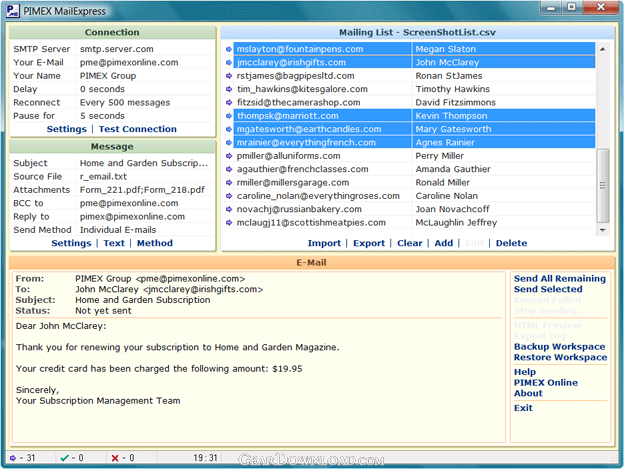This screenshot has width=624, height=469.
Task: Click the Subject value Home and Garden Subscrip...
Action: (x=144, y=163)
